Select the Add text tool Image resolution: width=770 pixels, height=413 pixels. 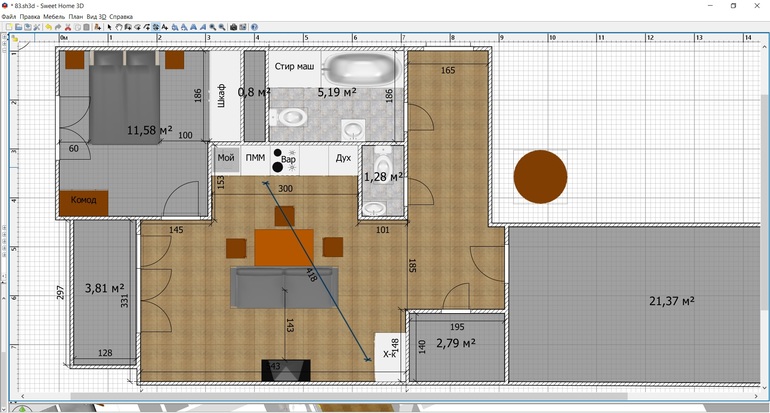pos(164,27)
